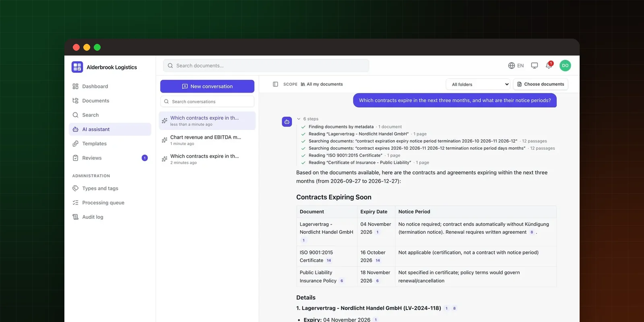Screen dimensions: 644x322
Task: Click citation 1 under Lagervertrag document cell
Action: point(303,240)
